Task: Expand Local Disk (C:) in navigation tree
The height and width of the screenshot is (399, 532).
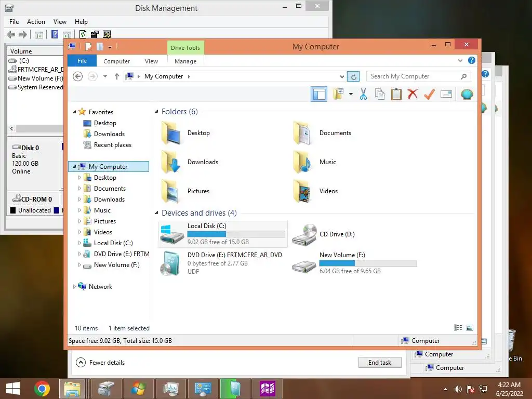Action: 79,243
